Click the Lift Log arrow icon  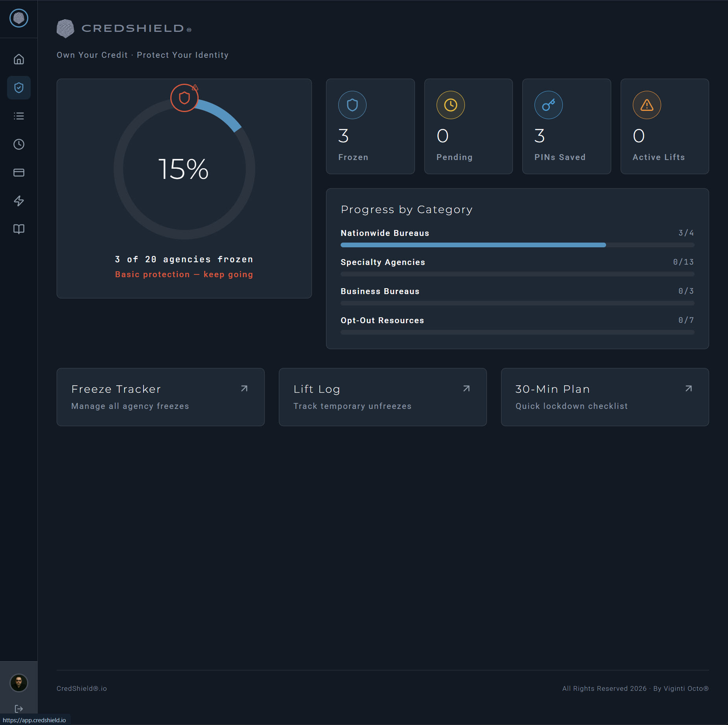466,388
